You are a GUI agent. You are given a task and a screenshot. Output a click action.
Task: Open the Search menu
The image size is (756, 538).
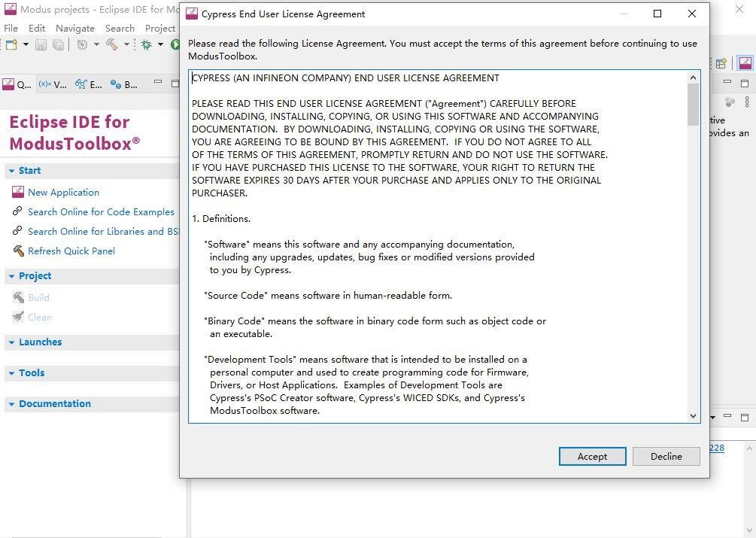coord(120,29)
